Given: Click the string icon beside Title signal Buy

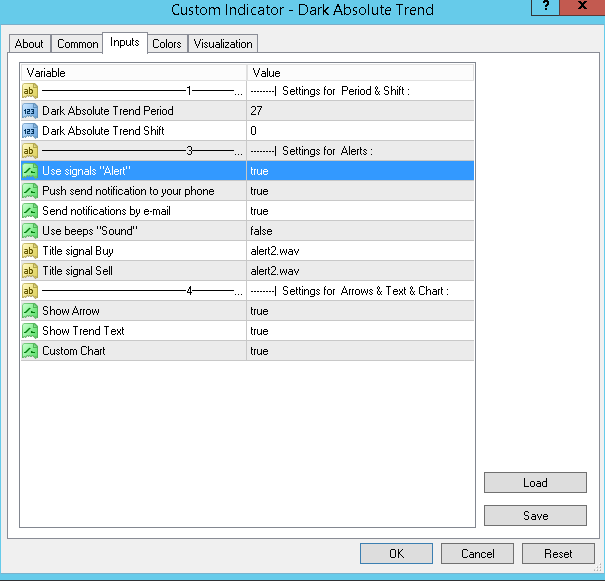Looking at the screenshot, I should tap(30, 251).
